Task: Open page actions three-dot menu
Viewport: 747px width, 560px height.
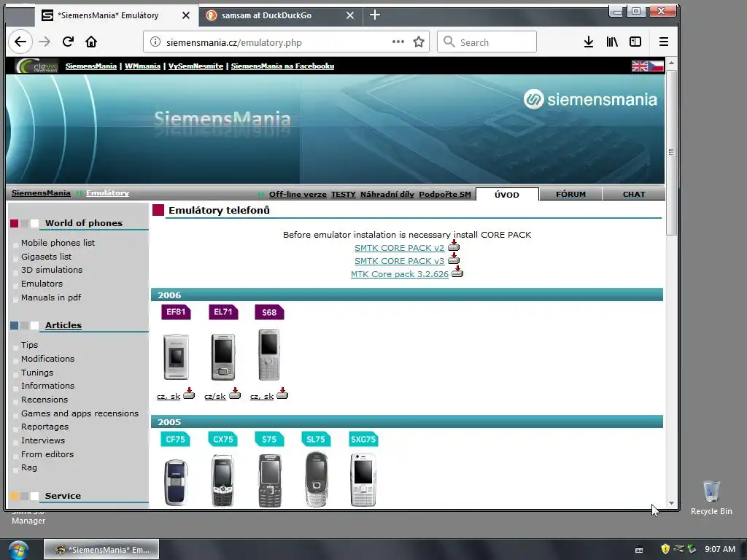Action: 398,42
